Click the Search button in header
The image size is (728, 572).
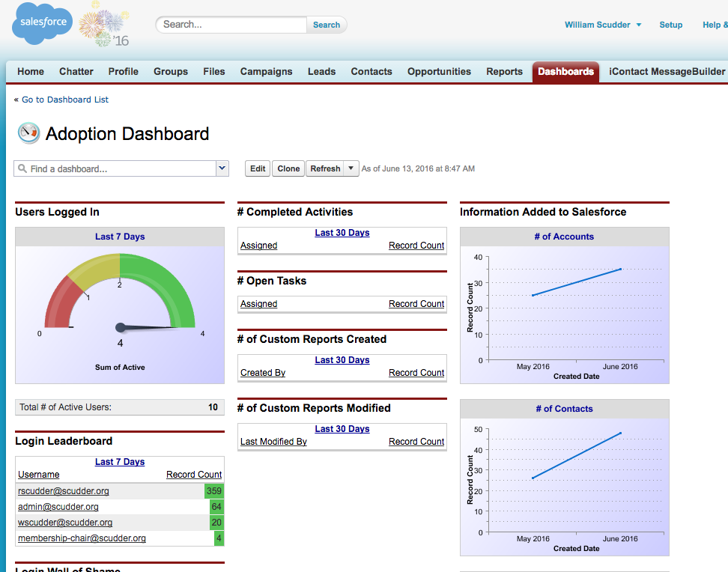(x=327, y=25)
